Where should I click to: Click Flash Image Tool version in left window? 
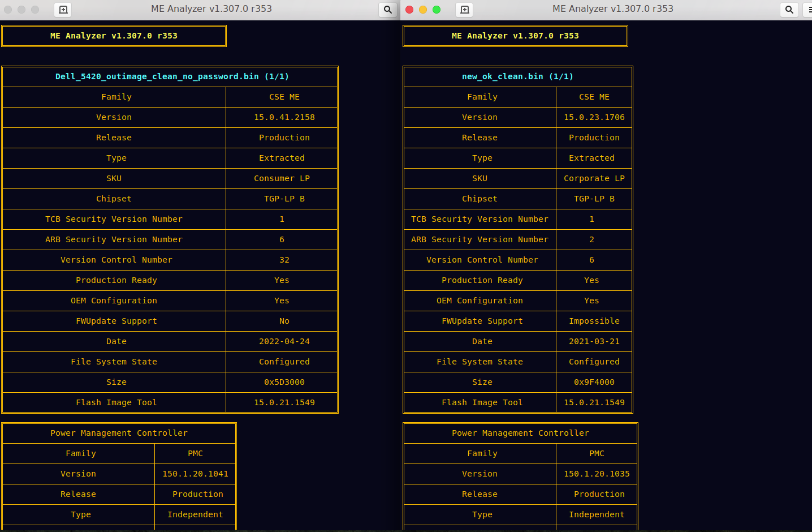284,402
